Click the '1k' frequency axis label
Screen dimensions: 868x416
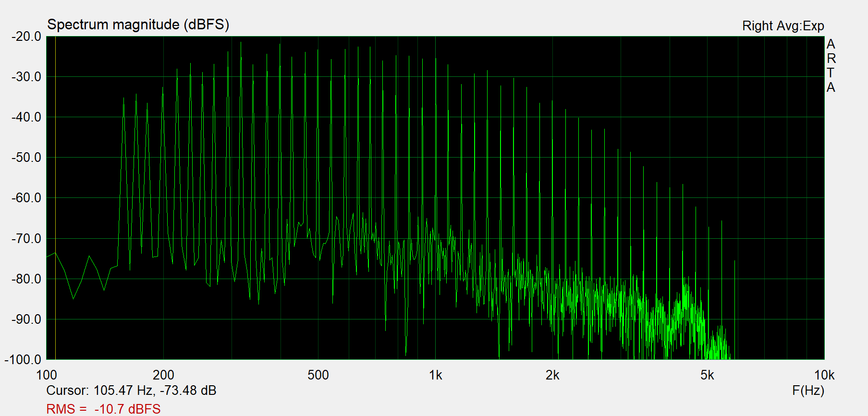(435, 375)
